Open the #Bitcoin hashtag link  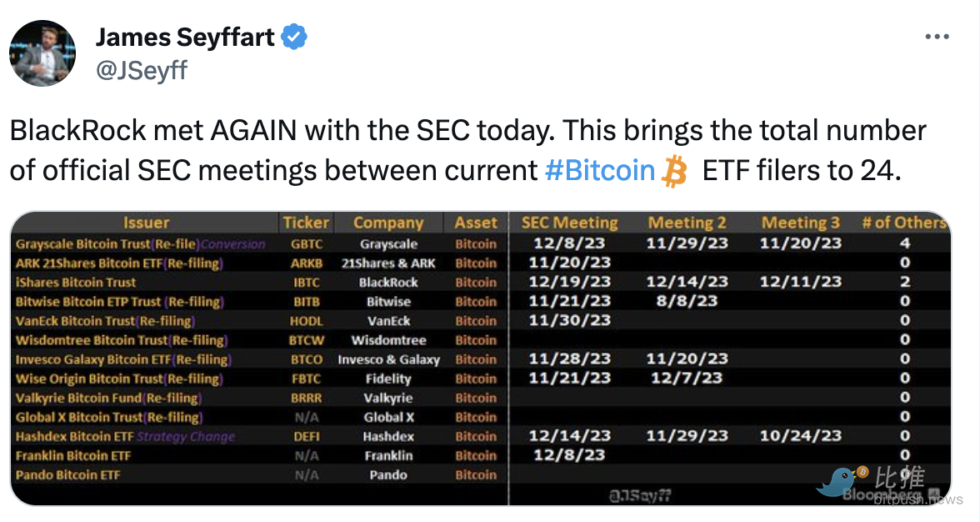pyautogui.click(x=599, y=170)
